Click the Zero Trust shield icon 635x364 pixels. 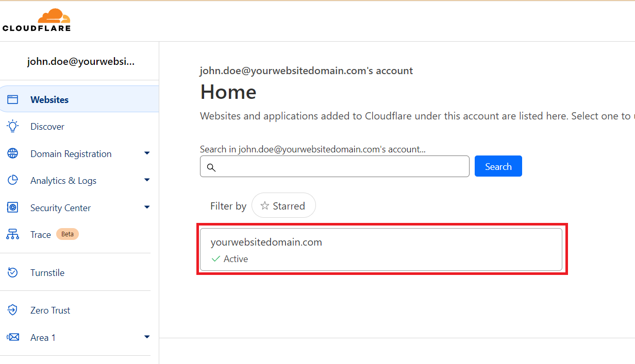(x=12, y=310)
